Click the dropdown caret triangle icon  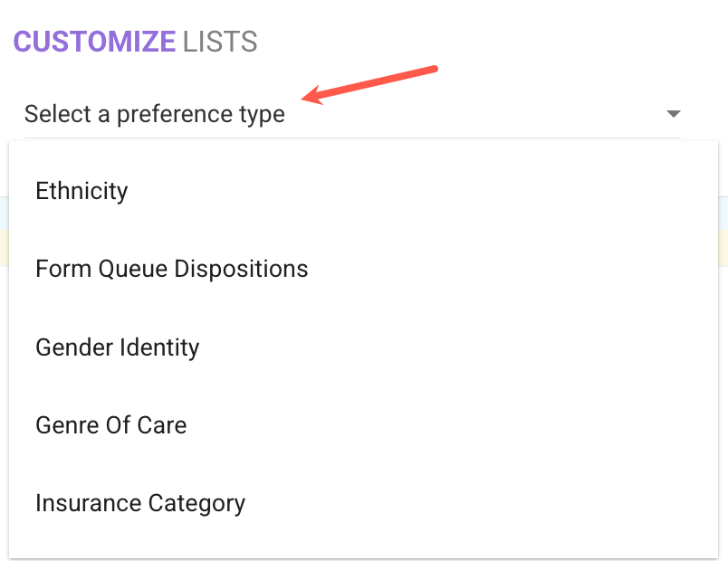[x=673, y=114]
